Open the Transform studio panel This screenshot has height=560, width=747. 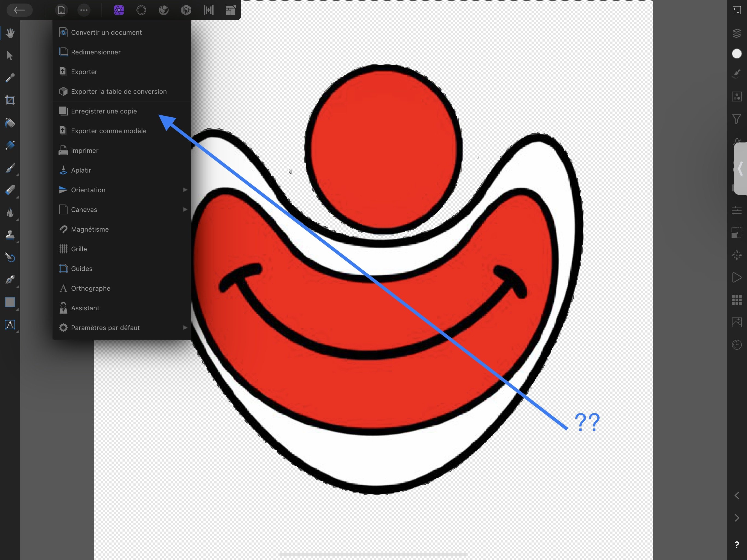coord(737,233)
